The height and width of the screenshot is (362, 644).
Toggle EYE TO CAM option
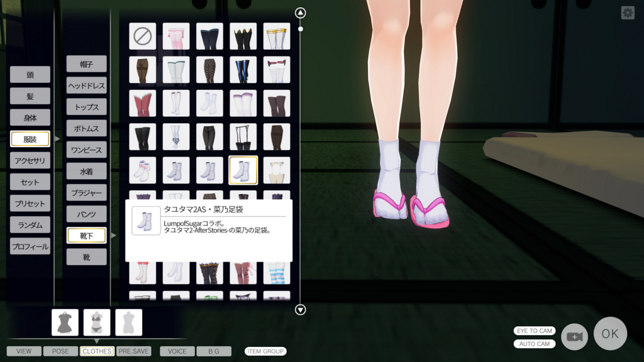tap(535, 331)
